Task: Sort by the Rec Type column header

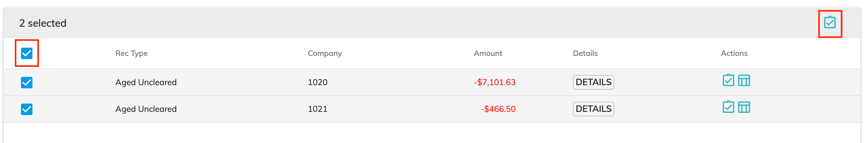Action: pos(131,53)
